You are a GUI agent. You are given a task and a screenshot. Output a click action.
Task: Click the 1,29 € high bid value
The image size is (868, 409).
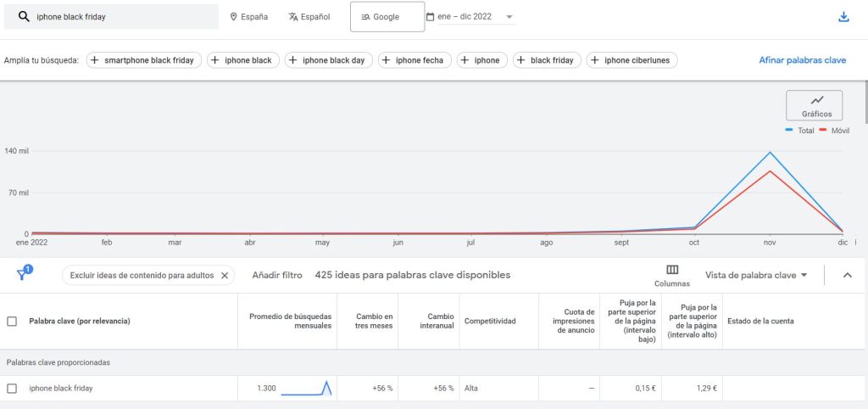click(707, 389)
